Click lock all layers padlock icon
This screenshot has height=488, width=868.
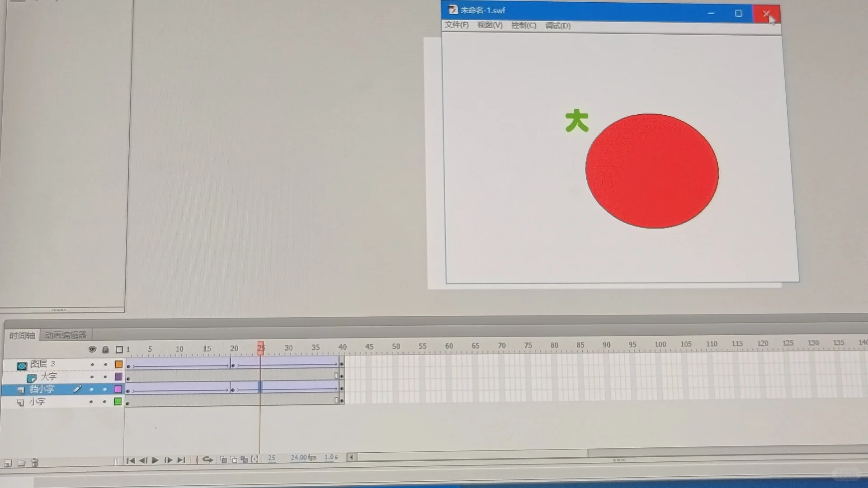click(105, 349)
